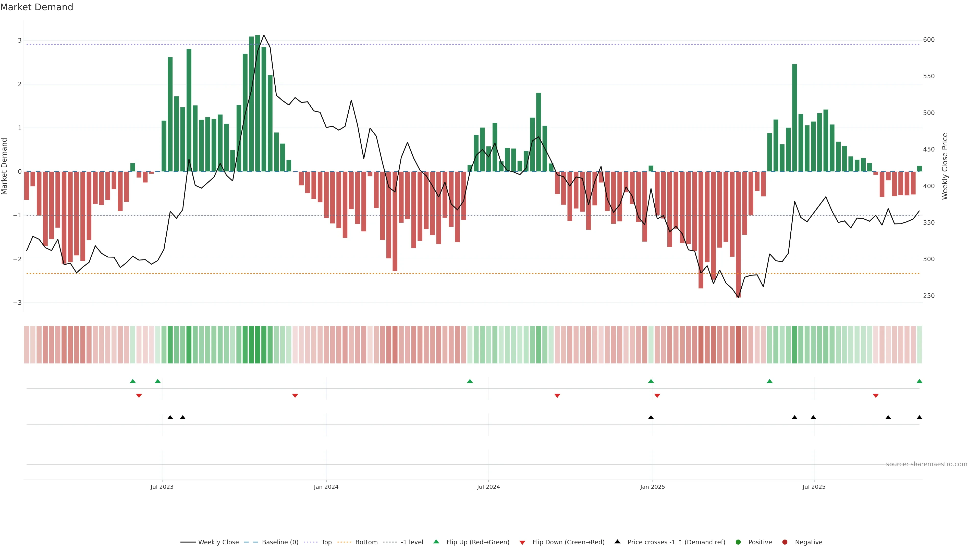Click the darkest red heatmap cell in 2025
980x551 pixels.
pos(738,345)
